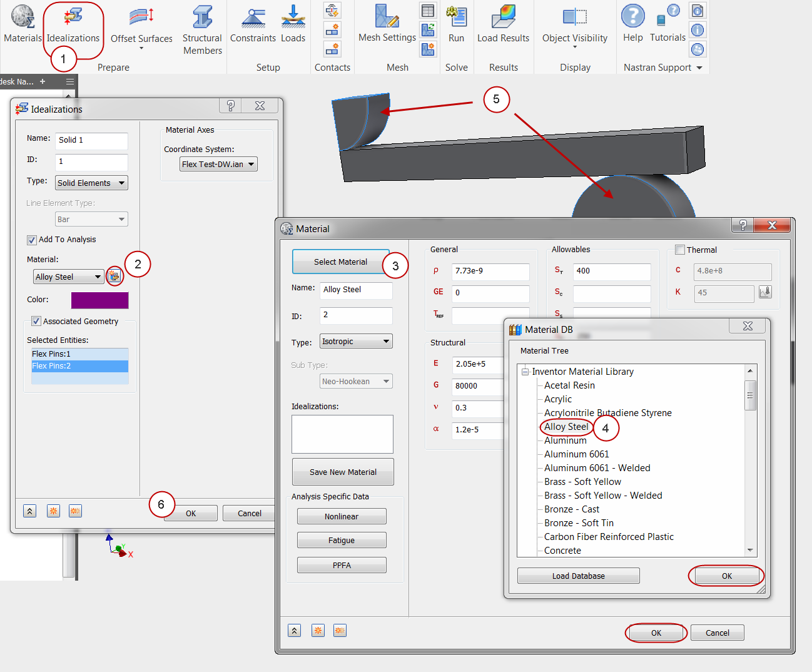
Task: Open the Neo-Hookean Sub Type dropdown
Action: tap(356, 381)
